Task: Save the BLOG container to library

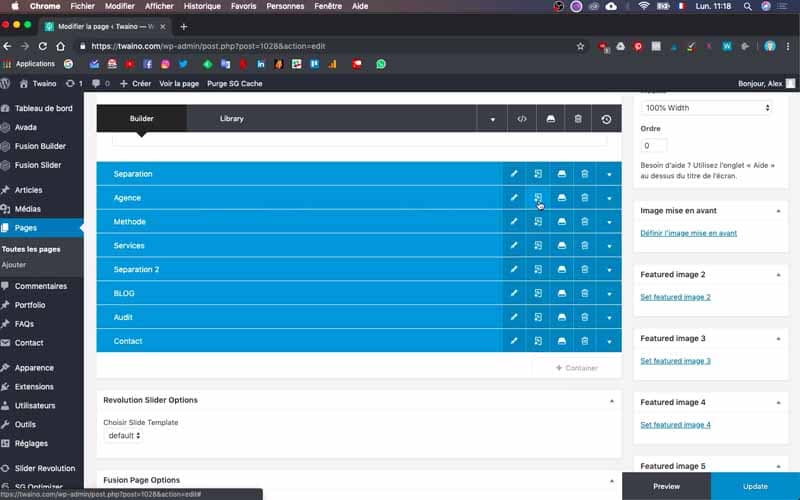Action: [562, 293]
